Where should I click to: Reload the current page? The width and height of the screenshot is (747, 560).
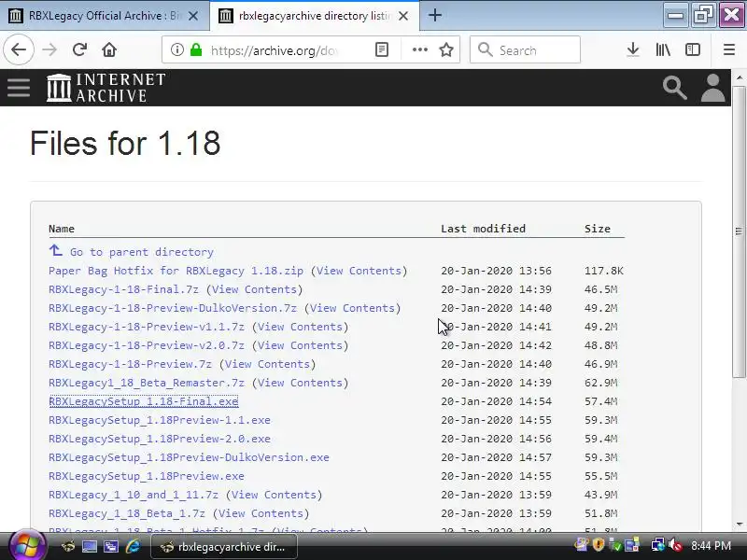(79, 49)
